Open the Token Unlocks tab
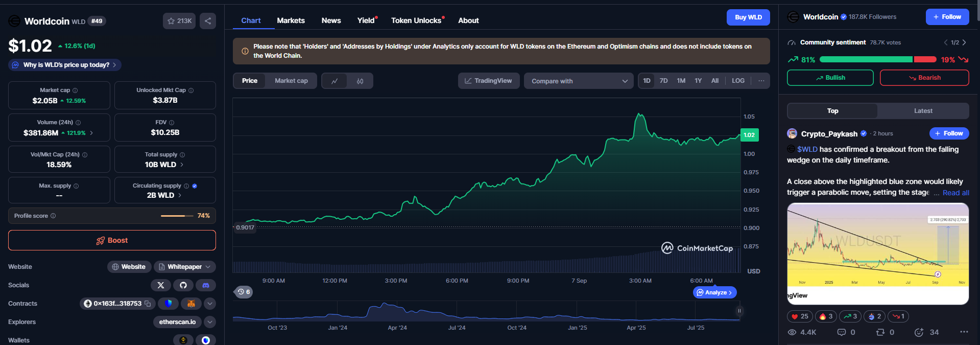This screenshot has width=980, height=345. [x=416, y=20]
